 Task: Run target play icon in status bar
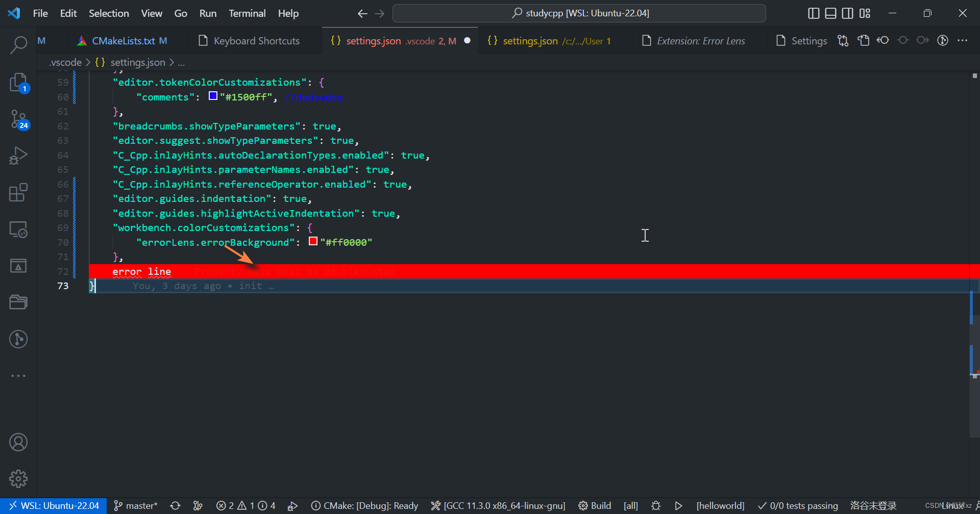(678, 506)
